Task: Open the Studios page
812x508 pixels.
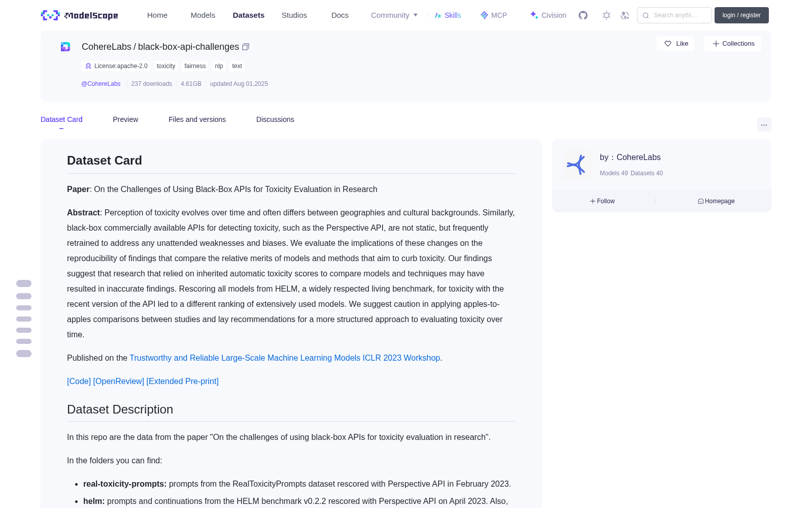Action: (294, 15)
